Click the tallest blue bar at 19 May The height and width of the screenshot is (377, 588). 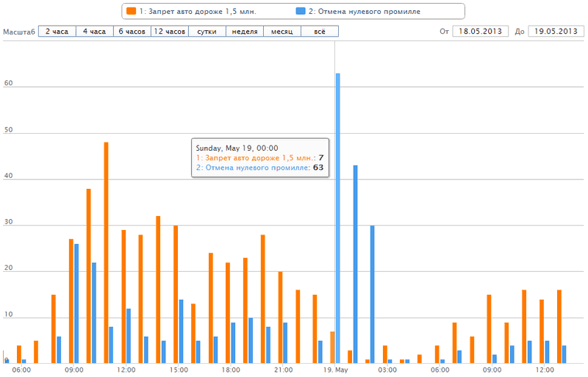(338, 218)
